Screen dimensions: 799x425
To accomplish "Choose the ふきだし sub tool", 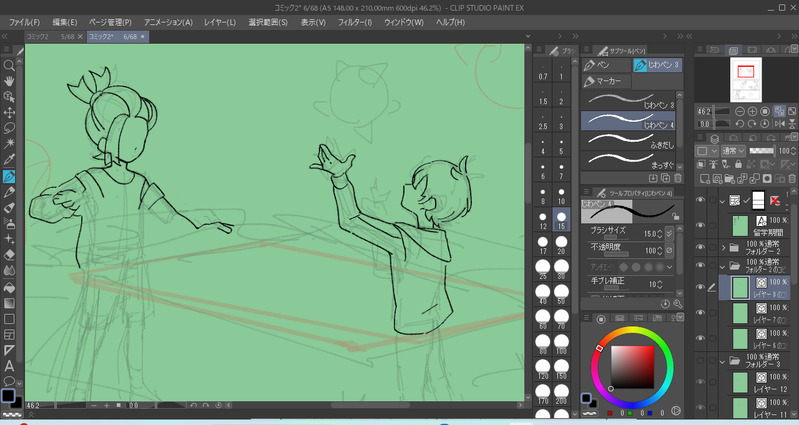I will click(x=628, y=141).
